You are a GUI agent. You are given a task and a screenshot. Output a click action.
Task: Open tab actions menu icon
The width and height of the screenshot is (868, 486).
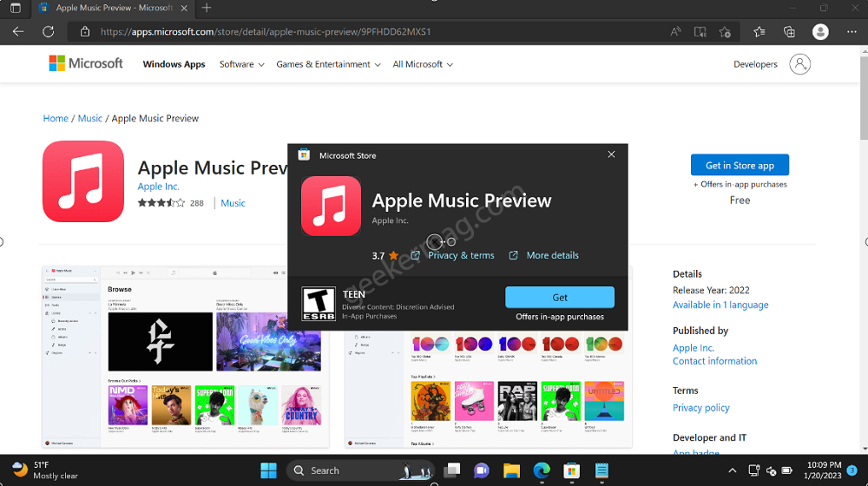point(16,8)
